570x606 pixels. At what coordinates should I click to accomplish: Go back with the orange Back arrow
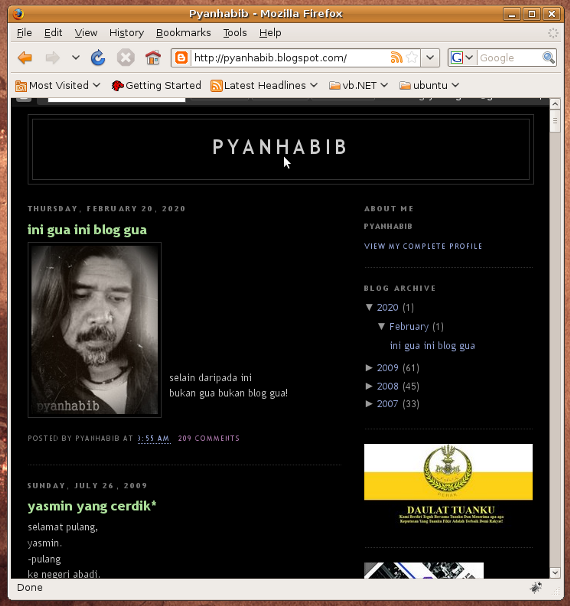click(25, 58)
